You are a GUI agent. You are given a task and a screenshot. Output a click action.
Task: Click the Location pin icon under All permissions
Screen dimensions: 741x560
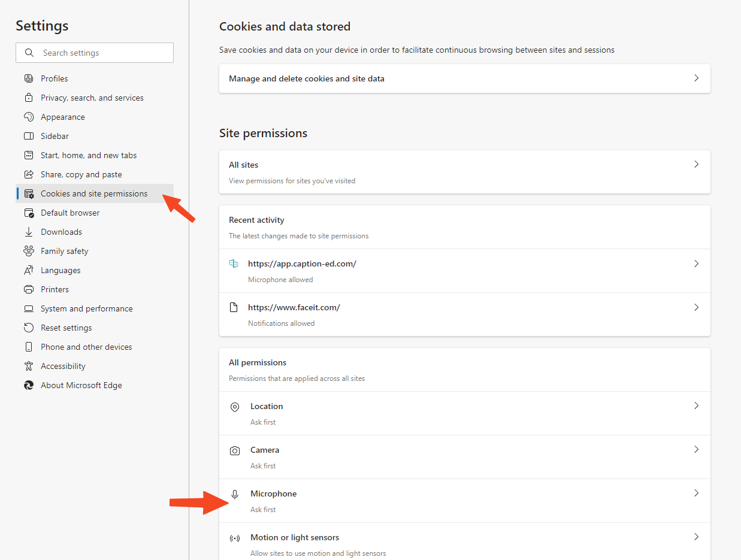[234, 406]
